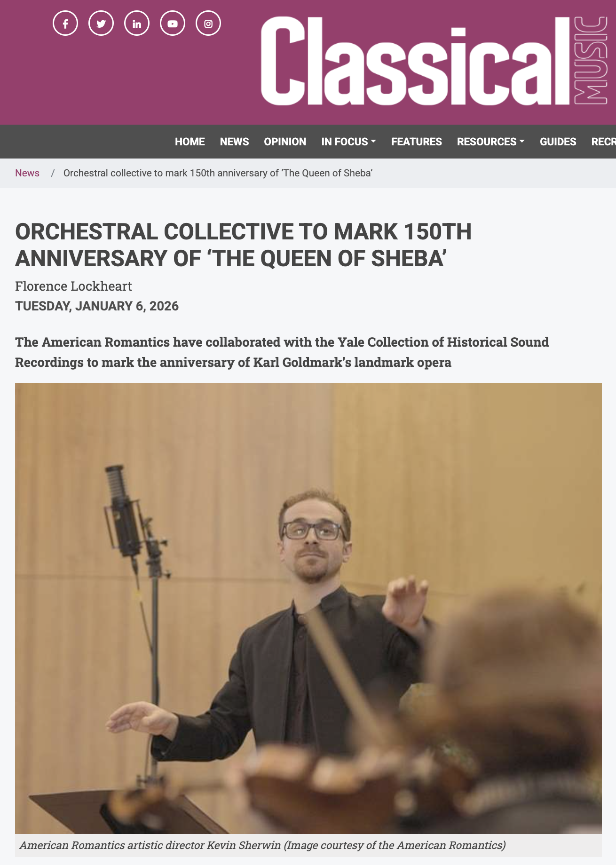Open the Features menu item
The height and width of the screenshot is (865, 616).
417,142
